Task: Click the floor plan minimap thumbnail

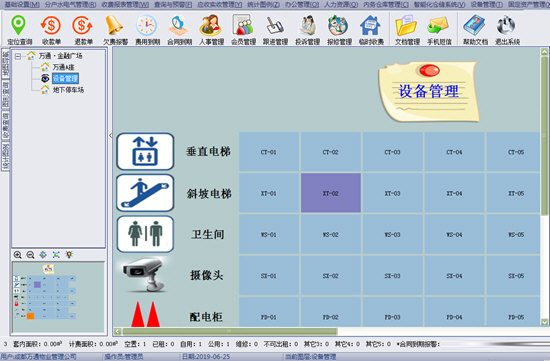Action: 58,297
